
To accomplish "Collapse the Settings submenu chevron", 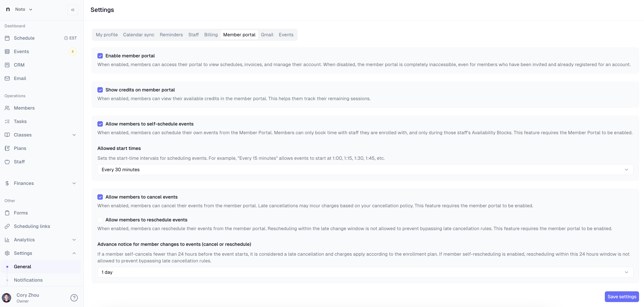I will click(74, 253).
